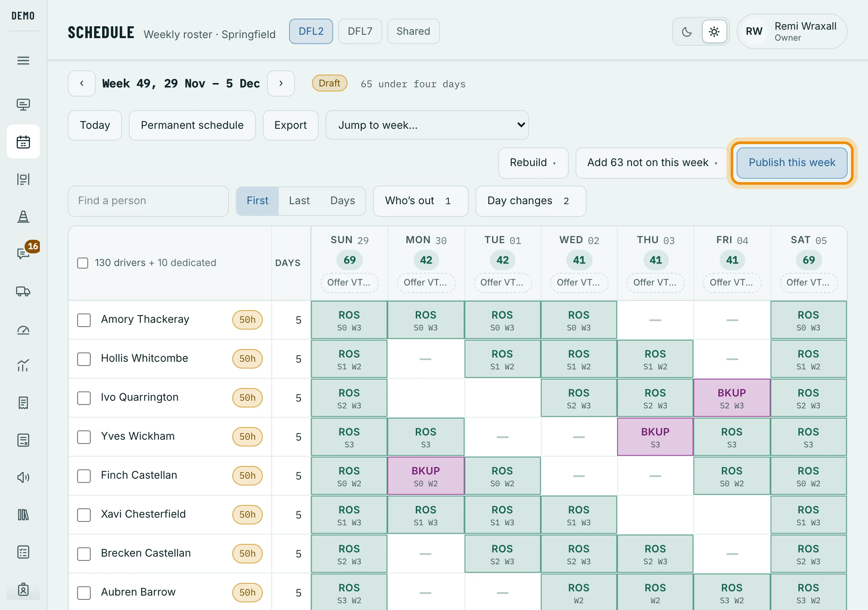Image resolution: width=868 pixels, height=610 pixels.
Task: Open the library books sidebar icon
Action: click(x=23, y=515)
